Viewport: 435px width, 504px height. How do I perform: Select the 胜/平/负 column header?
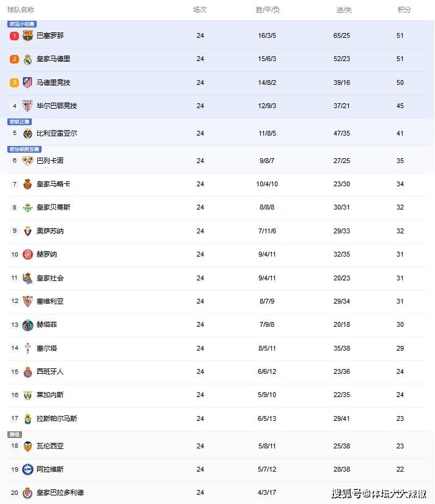(x=268, y=10)
